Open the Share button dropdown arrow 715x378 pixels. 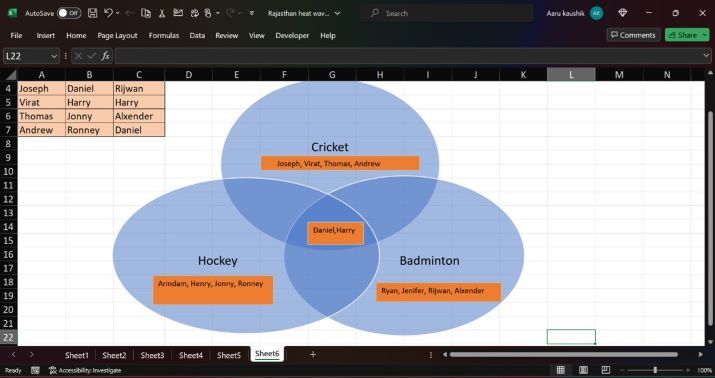click(705, 35)
